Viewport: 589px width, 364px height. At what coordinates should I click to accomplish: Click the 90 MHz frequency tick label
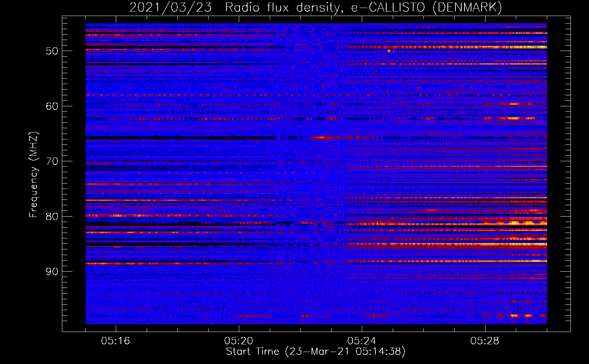(52, 272)
